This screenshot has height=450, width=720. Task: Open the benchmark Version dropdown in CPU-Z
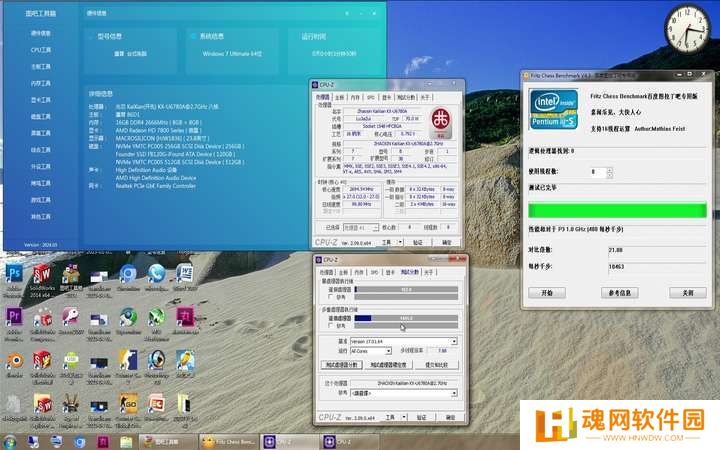click(x=404, y=341)
